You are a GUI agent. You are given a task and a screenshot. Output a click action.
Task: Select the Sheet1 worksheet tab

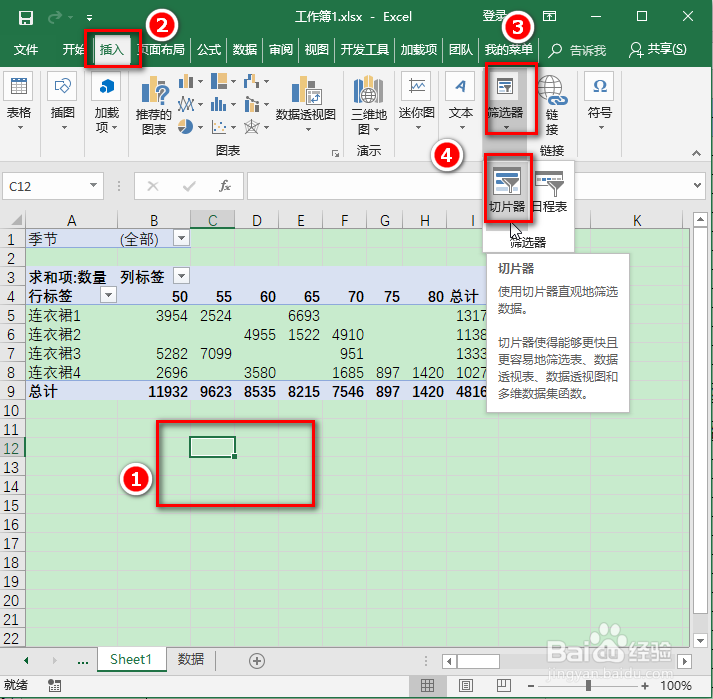point(131,659)
